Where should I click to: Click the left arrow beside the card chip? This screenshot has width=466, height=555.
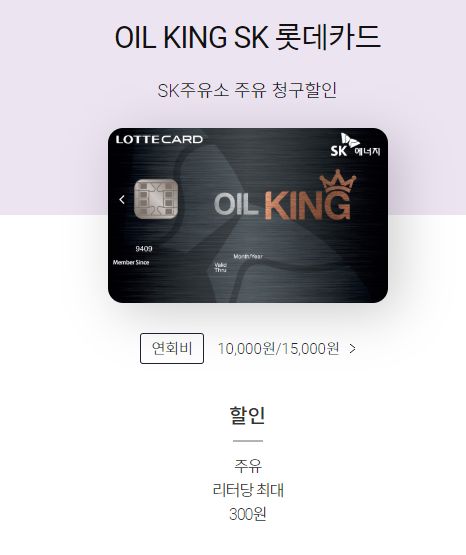pyautogui.click(x=122, y=200)
